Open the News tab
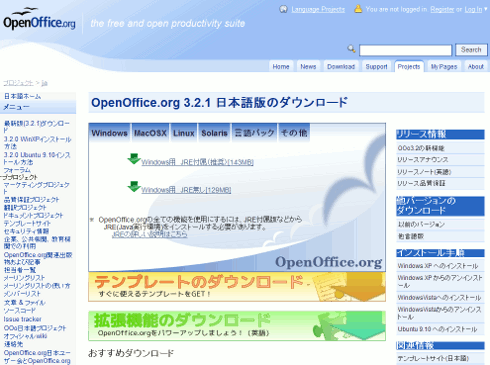Image resolution: width=490 pixels, height=365 pixels. [308, 66]
